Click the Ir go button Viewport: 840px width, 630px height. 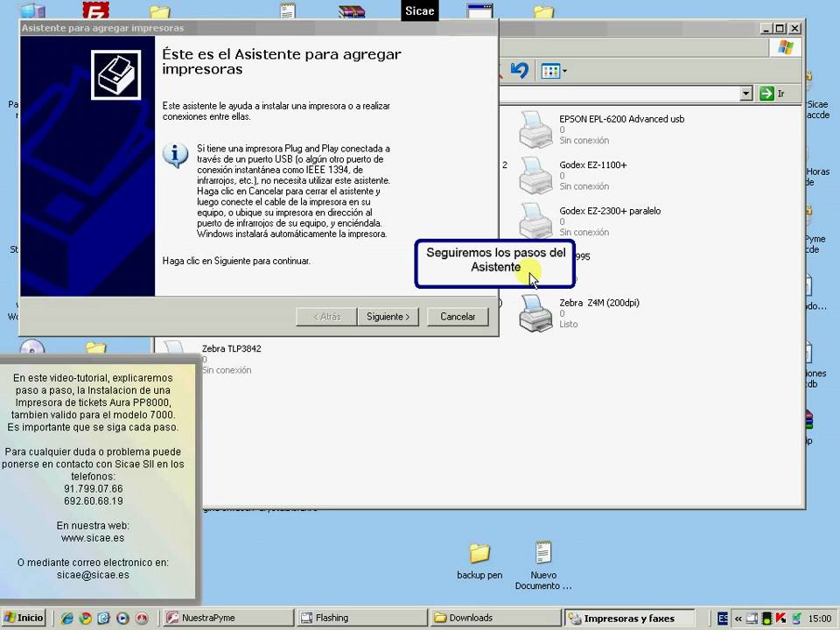773,94
